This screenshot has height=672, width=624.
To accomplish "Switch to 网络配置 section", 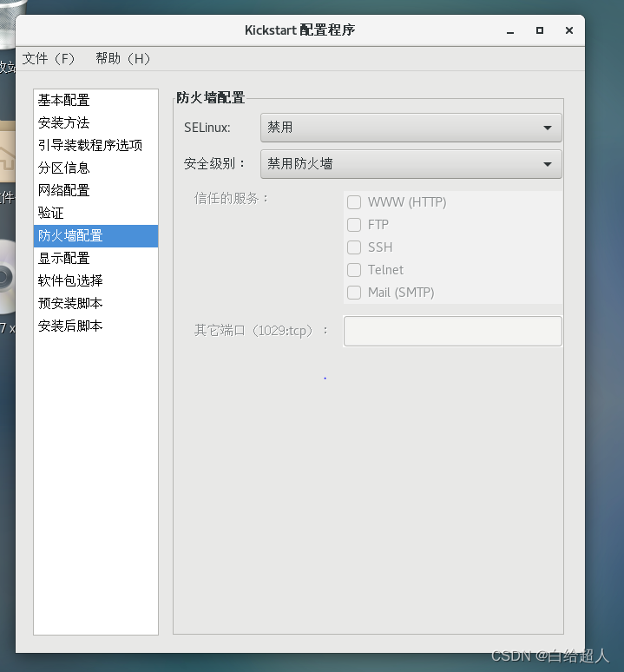I will coord(96,191).
